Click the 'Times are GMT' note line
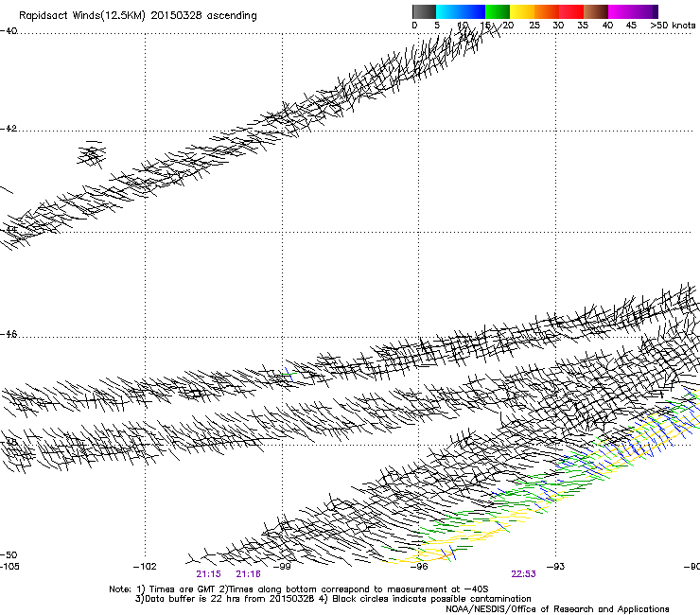 coord(299,589)
